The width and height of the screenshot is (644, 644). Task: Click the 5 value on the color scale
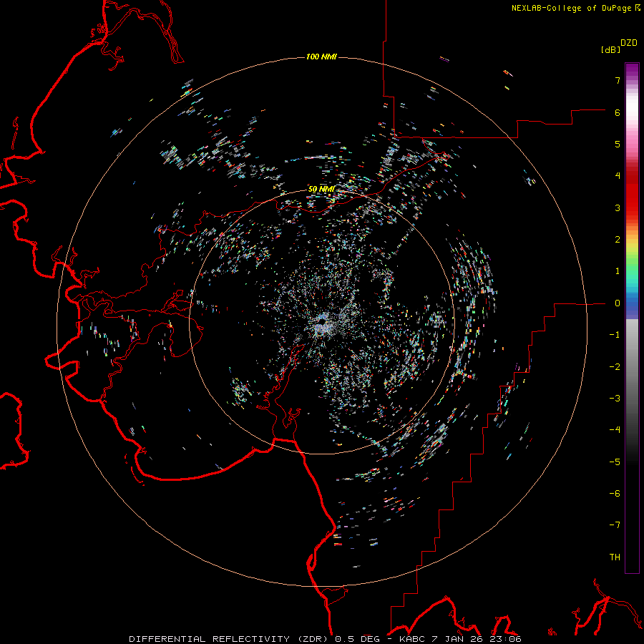(x=618, y=144)
